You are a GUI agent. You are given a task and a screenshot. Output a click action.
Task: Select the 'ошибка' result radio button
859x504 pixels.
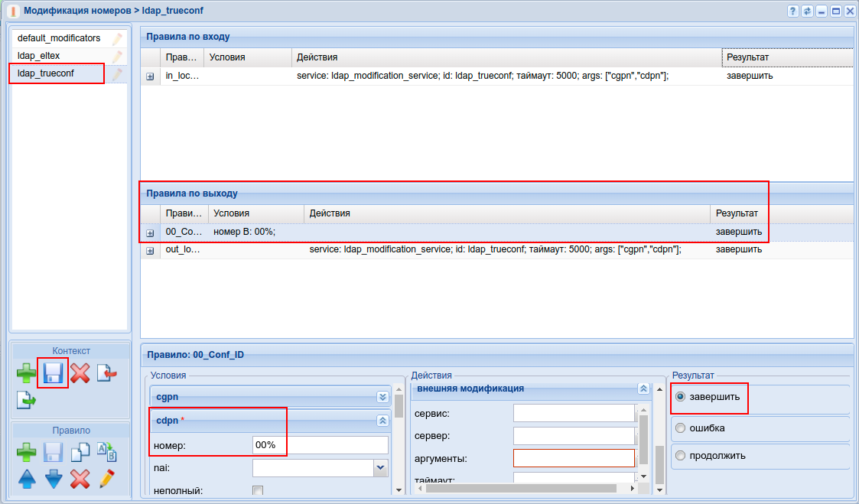[680, 428]
